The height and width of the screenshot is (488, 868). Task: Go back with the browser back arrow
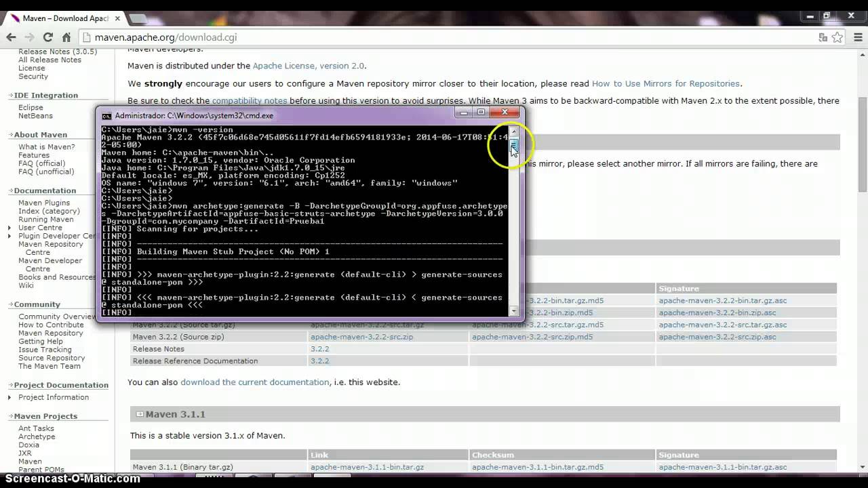point(12,37)
